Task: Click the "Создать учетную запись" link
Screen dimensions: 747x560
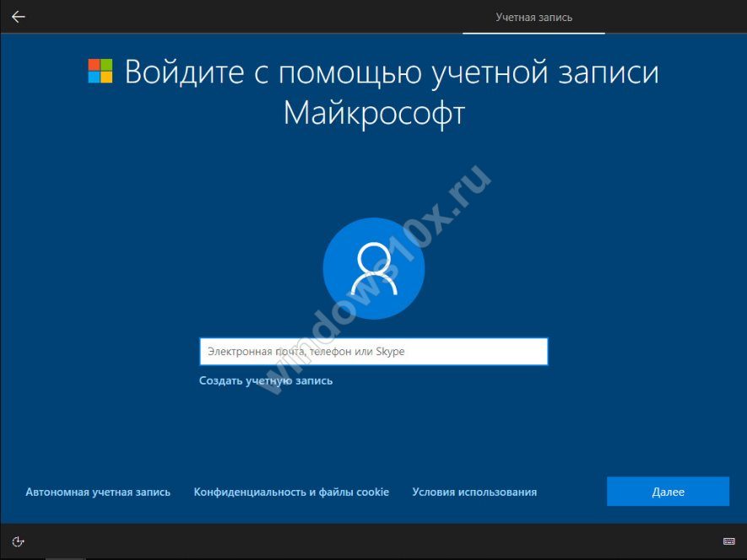Action: [x=266, y=380]
